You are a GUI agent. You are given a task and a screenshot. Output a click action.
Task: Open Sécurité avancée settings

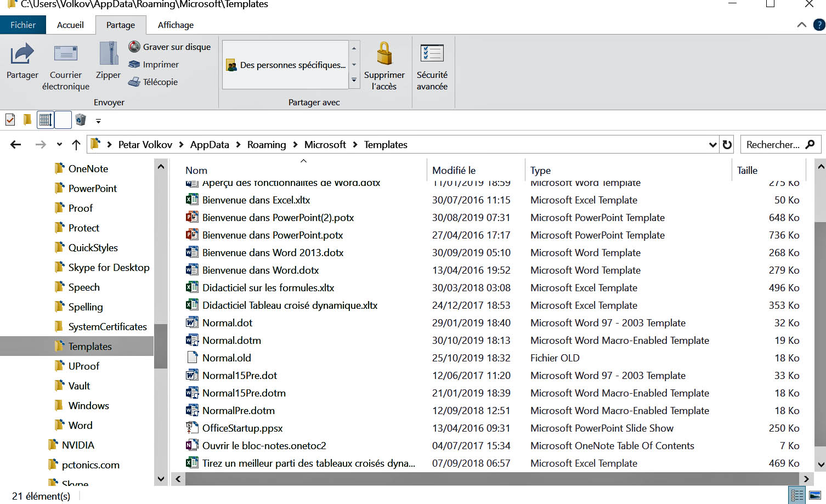click(432, 65)
